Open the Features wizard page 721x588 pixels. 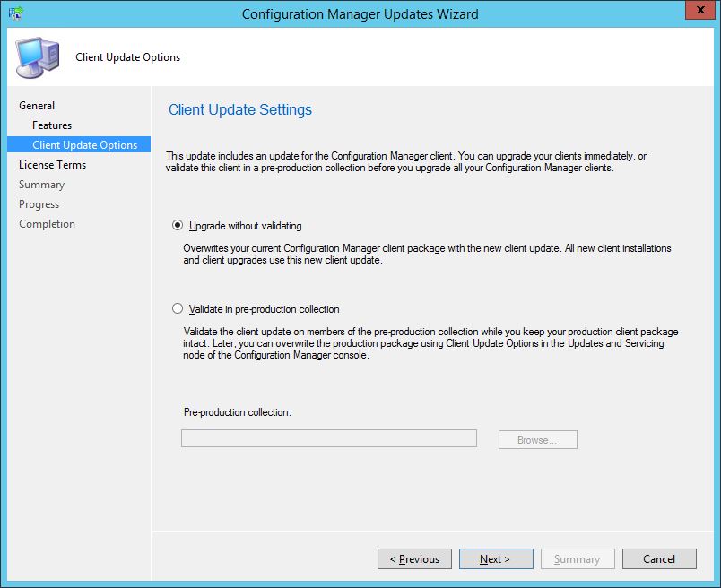click(x=53, y=125)
